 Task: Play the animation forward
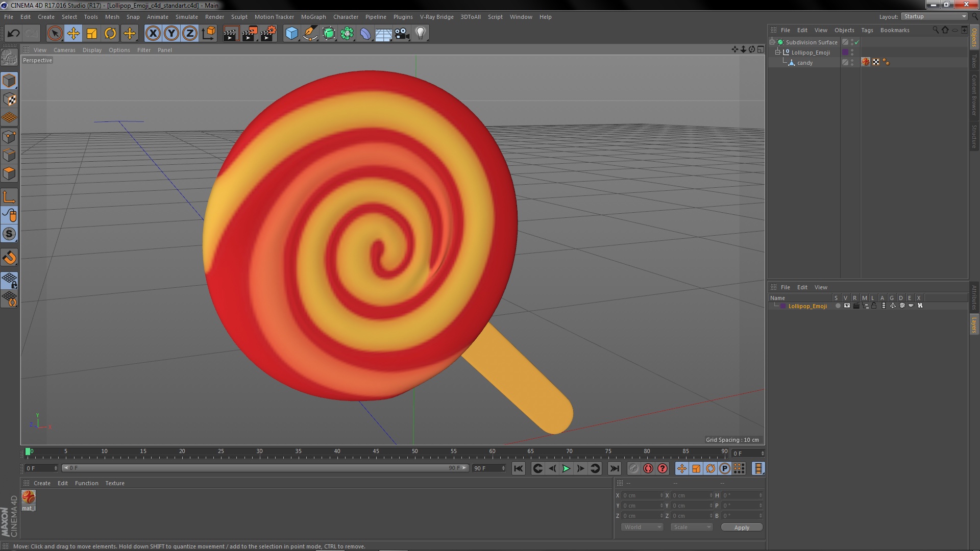(x=566, y=468)
